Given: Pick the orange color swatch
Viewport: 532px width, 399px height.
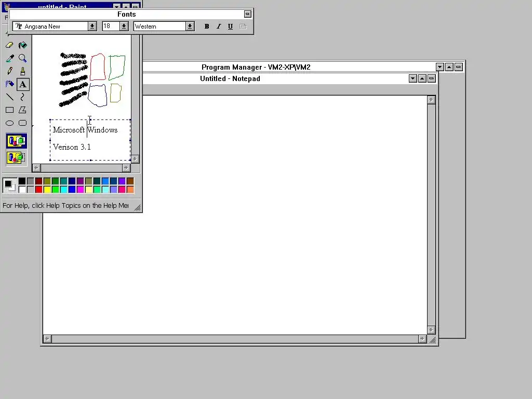Looking at the screenshot, I should (130, 189).
